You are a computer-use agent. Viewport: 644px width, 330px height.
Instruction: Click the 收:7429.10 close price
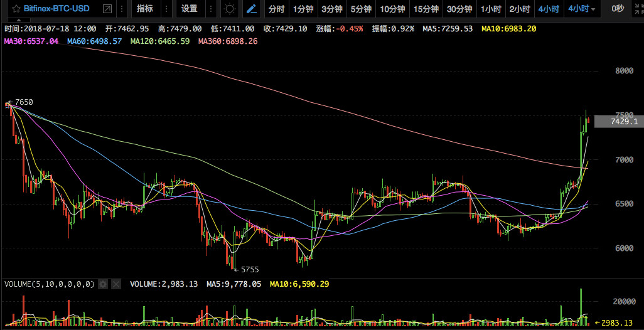coord(286,29)
